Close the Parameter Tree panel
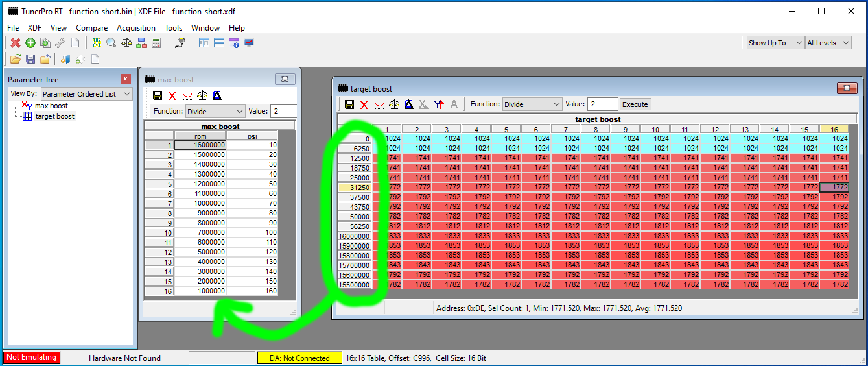 click(x=126, y=79)
